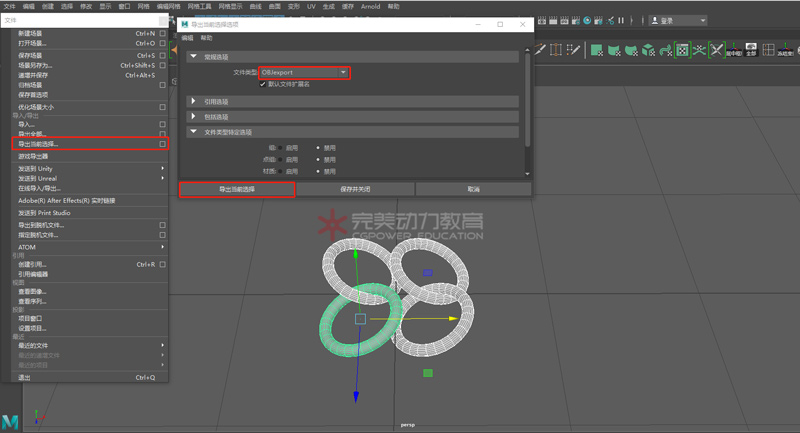Click the export options dialog scrollbar
Image resolution: width=800 pixels, height=433 pixels.
coord(527,100)
